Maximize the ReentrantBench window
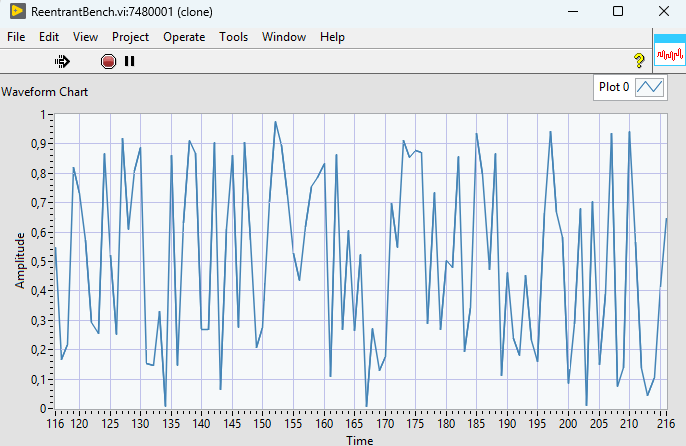The image size is (686, 446). (618, 11)
